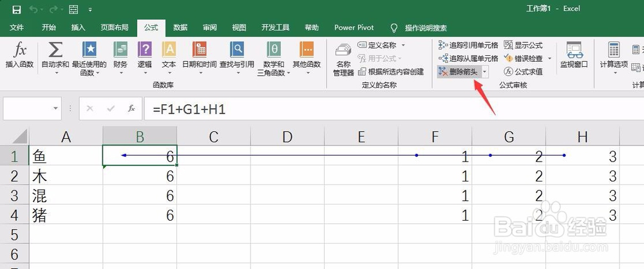Click 根据所选内容创建
The height and width of the screenshot is (269, 644).
click(x=391, y=71)
